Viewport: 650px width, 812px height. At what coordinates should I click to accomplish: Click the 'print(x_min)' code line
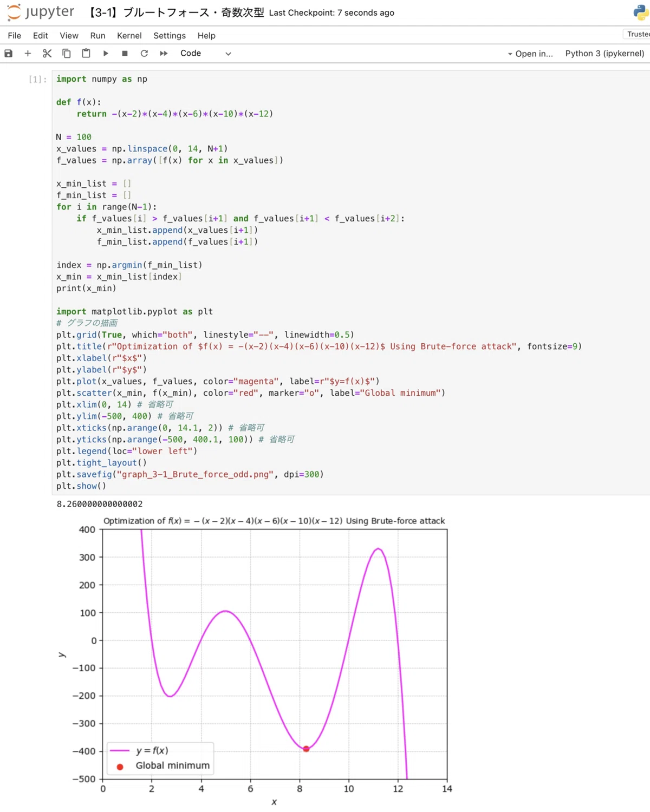86,289
